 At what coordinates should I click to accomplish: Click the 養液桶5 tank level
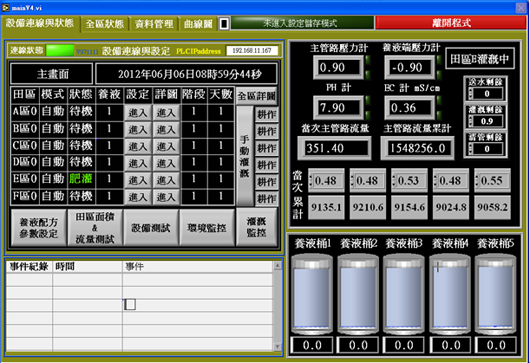tap(496, 294)
